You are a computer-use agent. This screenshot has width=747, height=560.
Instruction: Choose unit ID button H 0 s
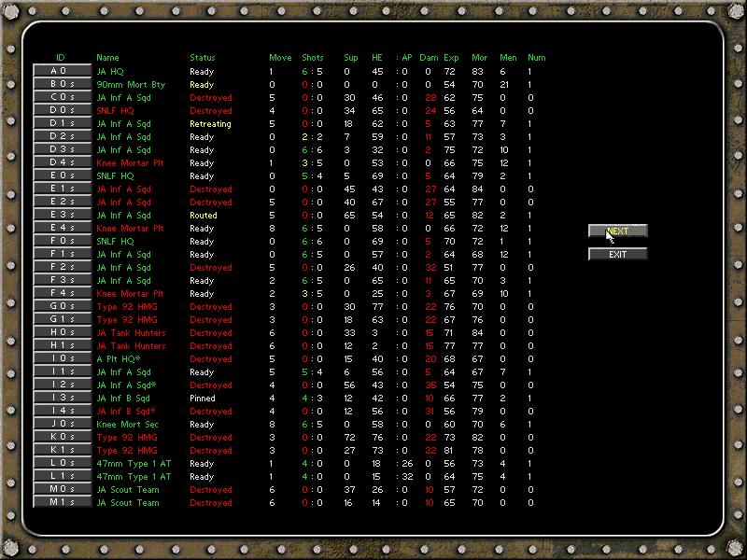pyautogui.click(x=63, y=332)
